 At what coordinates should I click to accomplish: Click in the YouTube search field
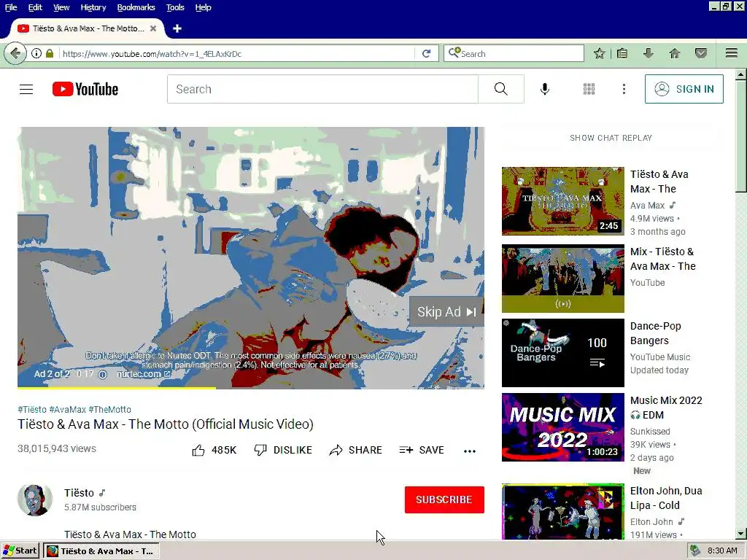(x=322, y=89)
